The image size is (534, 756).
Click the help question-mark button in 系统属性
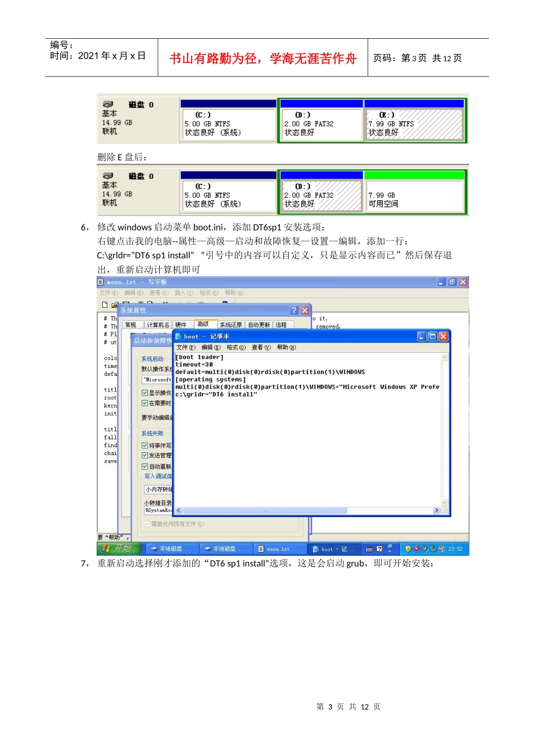coord(294,310)
